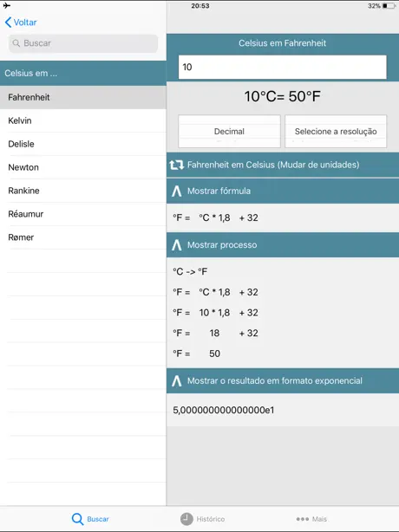399x532 pixels.
Task: Go back via Voltar label
Action: [25, 23]
